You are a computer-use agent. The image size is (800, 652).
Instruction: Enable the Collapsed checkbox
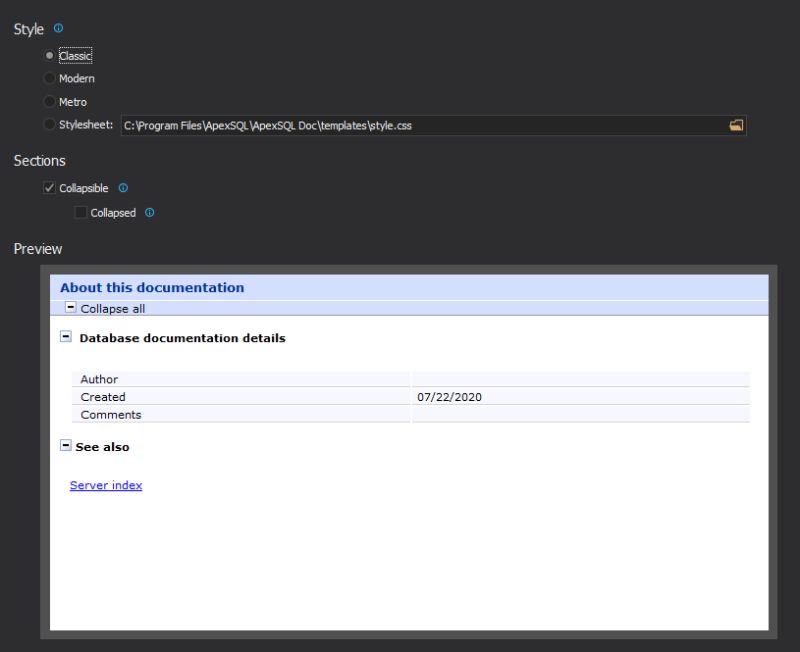point(79,212)
